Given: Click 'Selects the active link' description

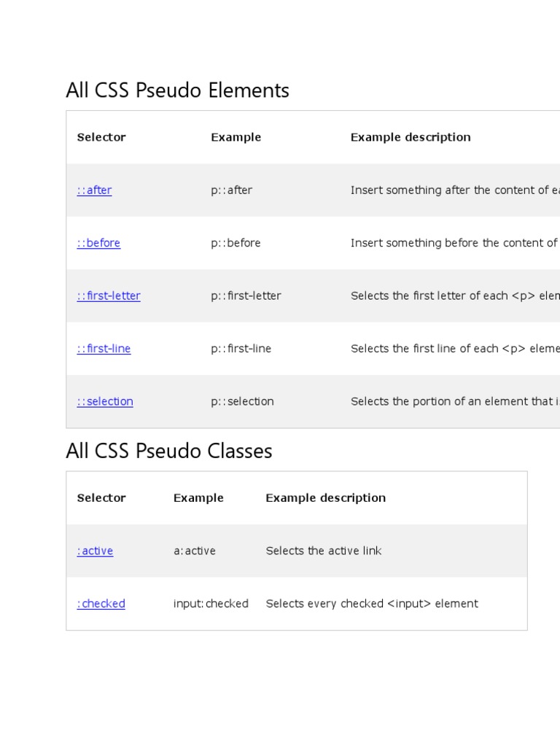Looking at the screenshot, I should 323,551.
